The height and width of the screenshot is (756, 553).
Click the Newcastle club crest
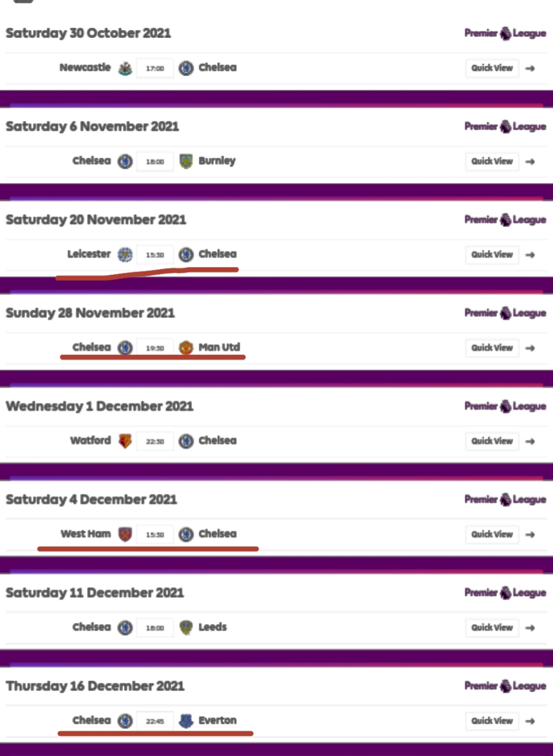click(x=125, y=69)
